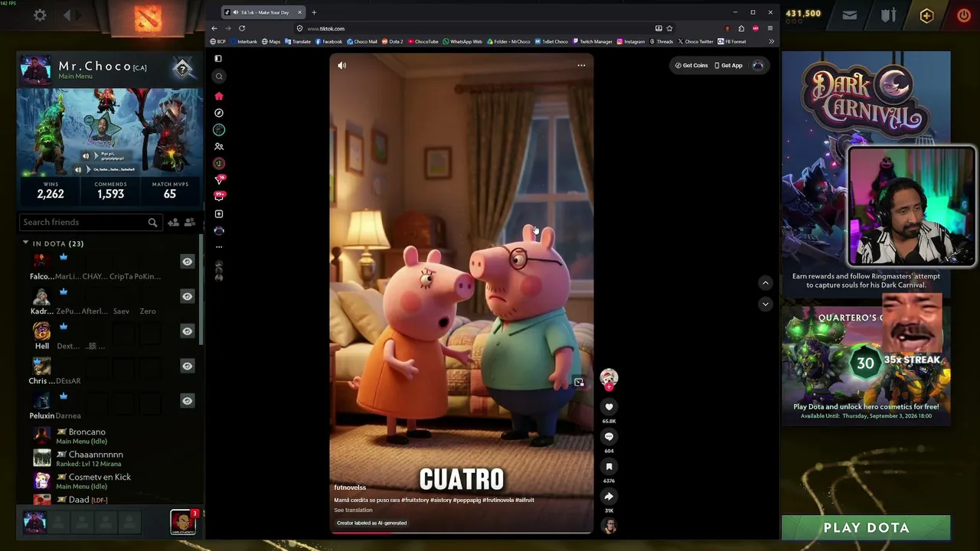Click the Search friends field
980x551 pixels.
tap(90, 222)
